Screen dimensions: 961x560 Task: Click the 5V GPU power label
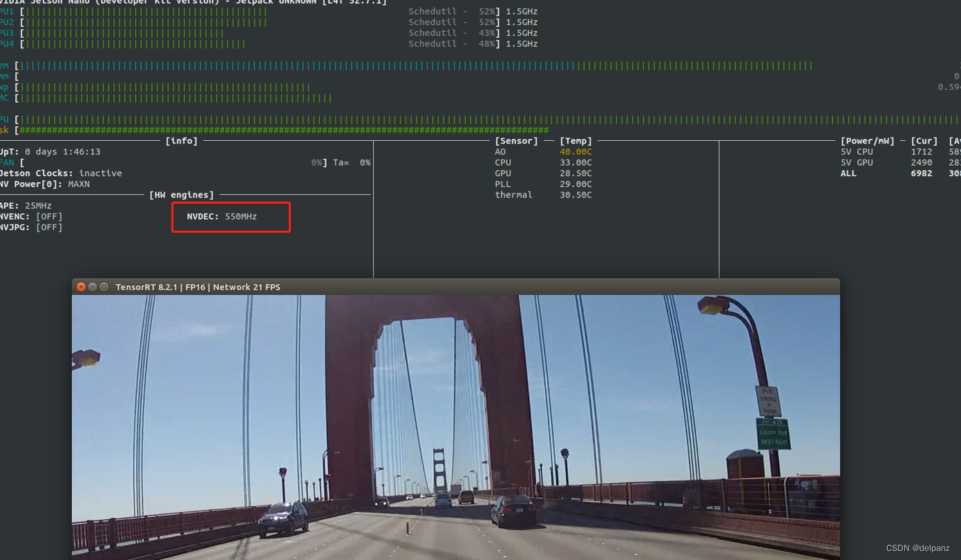pyautogui.click(x=857, y=163)
